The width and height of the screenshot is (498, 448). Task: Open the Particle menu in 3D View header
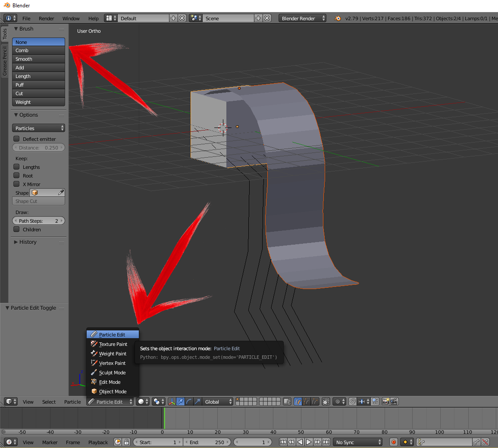click(x=72, y=401)
